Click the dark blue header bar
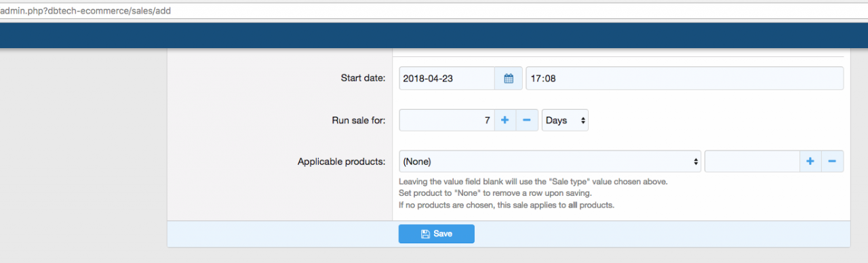This screenshot has height=263, width=868. click(434, 35)
